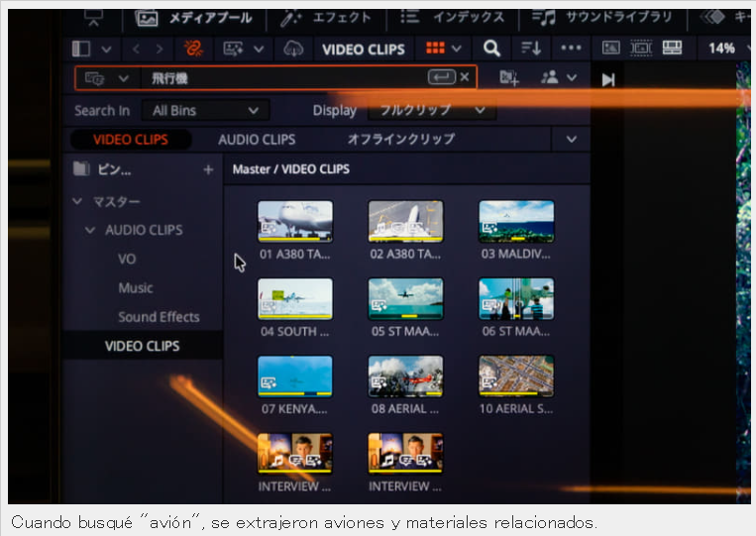Select the 05 ST MAA... clip thumbnail

pos(405,299)
